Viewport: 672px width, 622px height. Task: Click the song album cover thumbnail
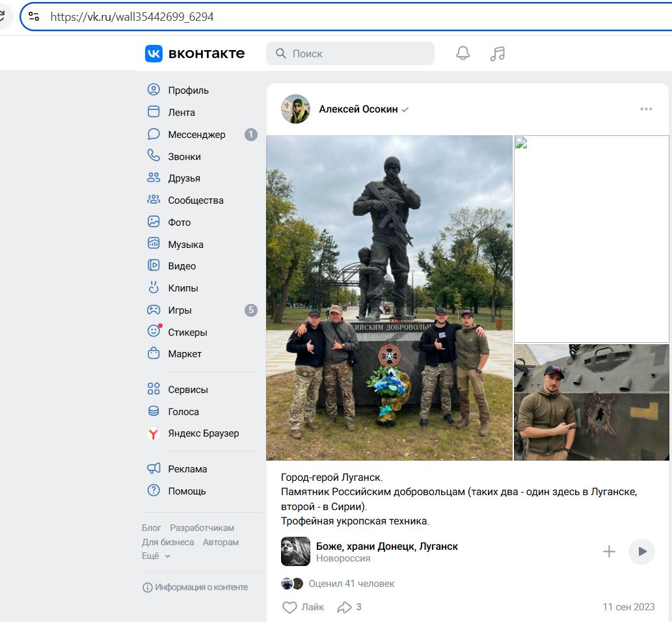pyautogui.click(x=295, y=552)
